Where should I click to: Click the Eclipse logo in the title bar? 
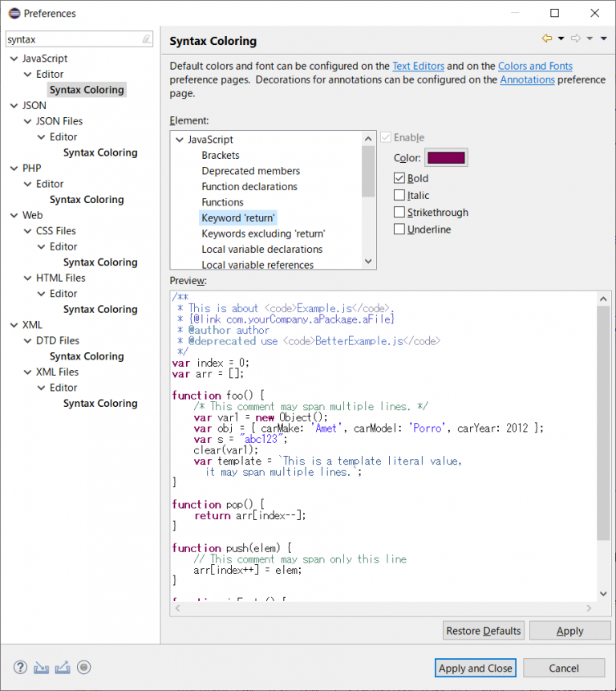pyautogui.click(x=14, y=13)
